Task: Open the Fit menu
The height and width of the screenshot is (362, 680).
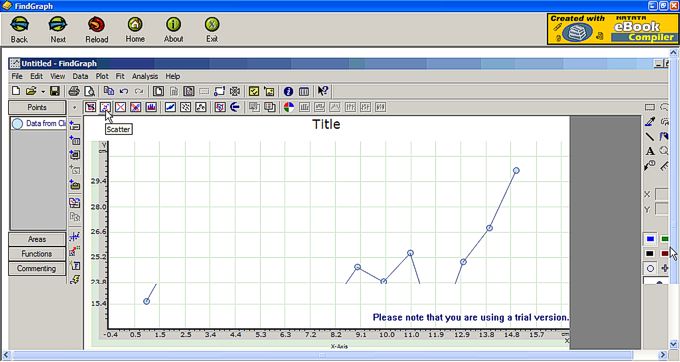Action: coord(120,76)
